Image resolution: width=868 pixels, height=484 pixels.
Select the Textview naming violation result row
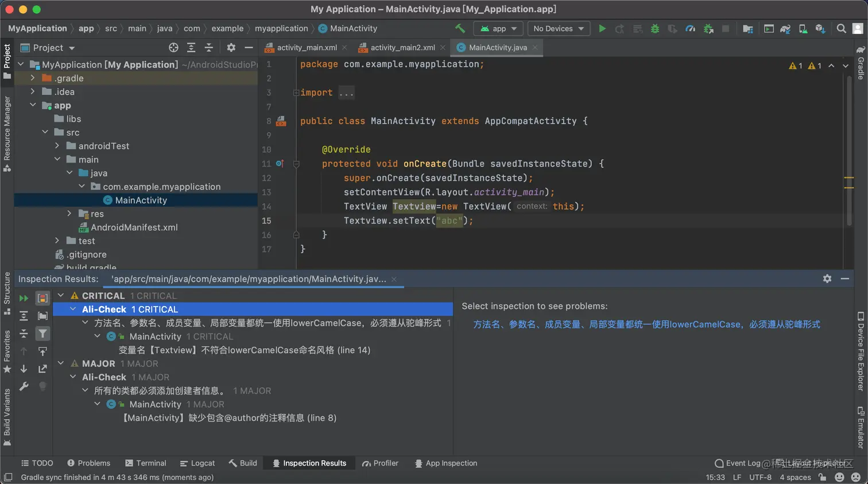click(245, 350)
